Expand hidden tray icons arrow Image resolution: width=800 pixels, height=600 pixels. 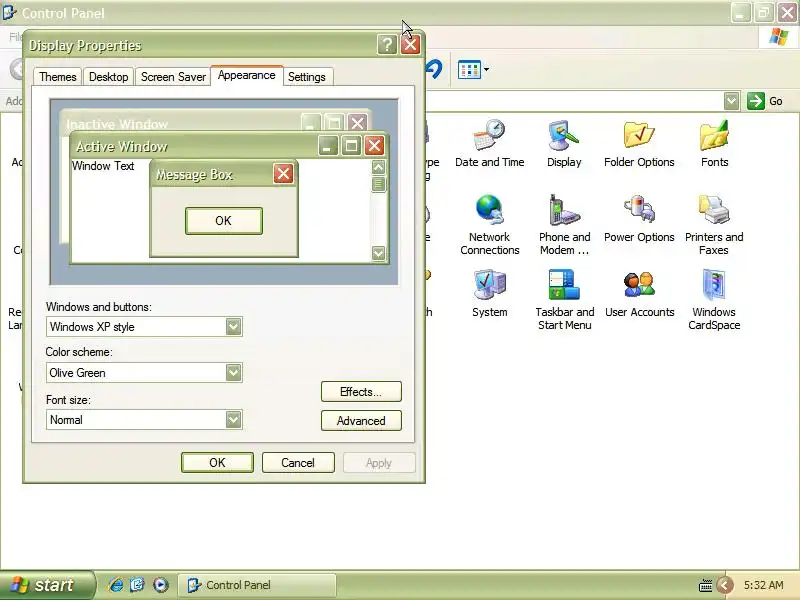pyautogui.click(x=724, y=585)
